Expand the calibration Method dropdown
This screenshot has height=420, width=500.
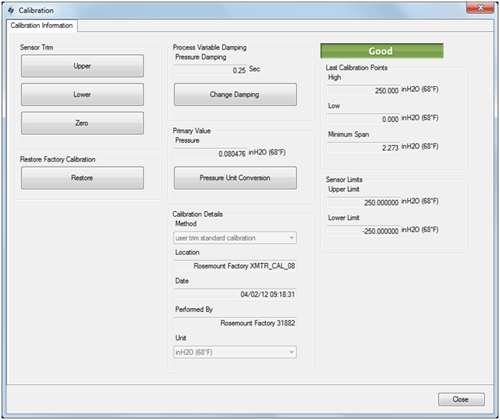(235, 238)
